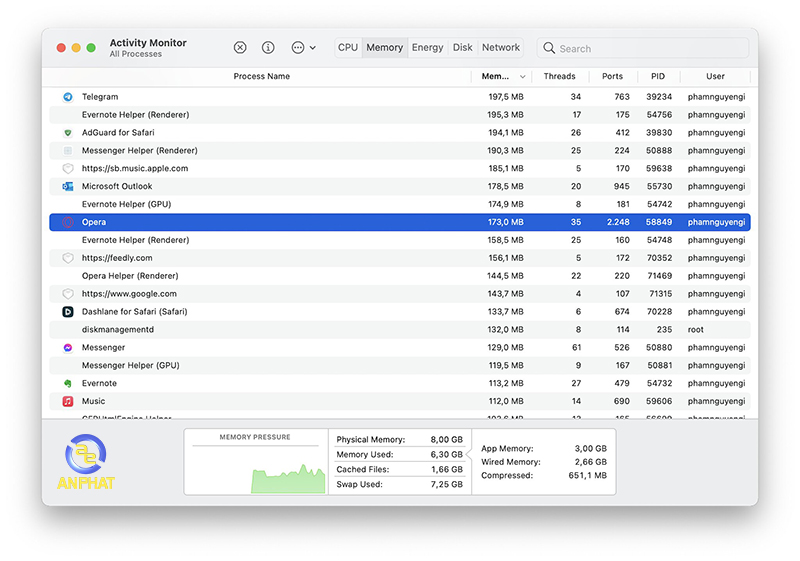This screenshot has width=800, height=561.
Task: Click into the Search field
Action: pyautogui.click(x=643, y=48)
